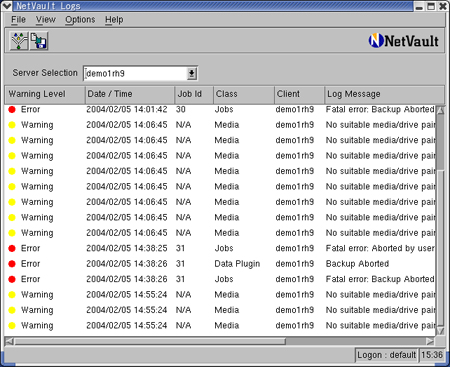Viewport: 450px width, 367px height.
Task: Open the View menu
Action: (46, 20)
